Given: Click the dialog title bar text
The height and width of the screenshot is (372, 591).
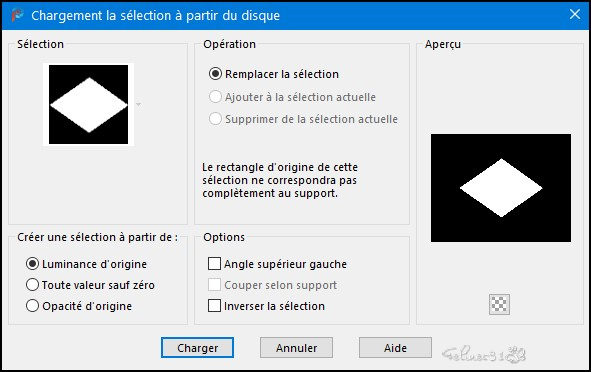Looking at the screenshot, I should tap(155, 16).
